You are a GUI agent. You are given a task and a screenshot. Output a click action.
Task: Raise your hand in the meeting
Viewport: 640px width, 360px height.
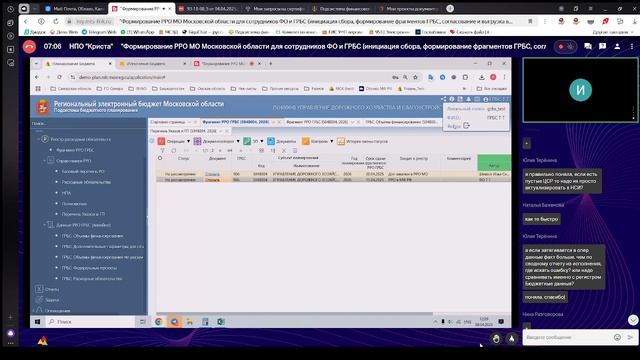tap(496, 338)
